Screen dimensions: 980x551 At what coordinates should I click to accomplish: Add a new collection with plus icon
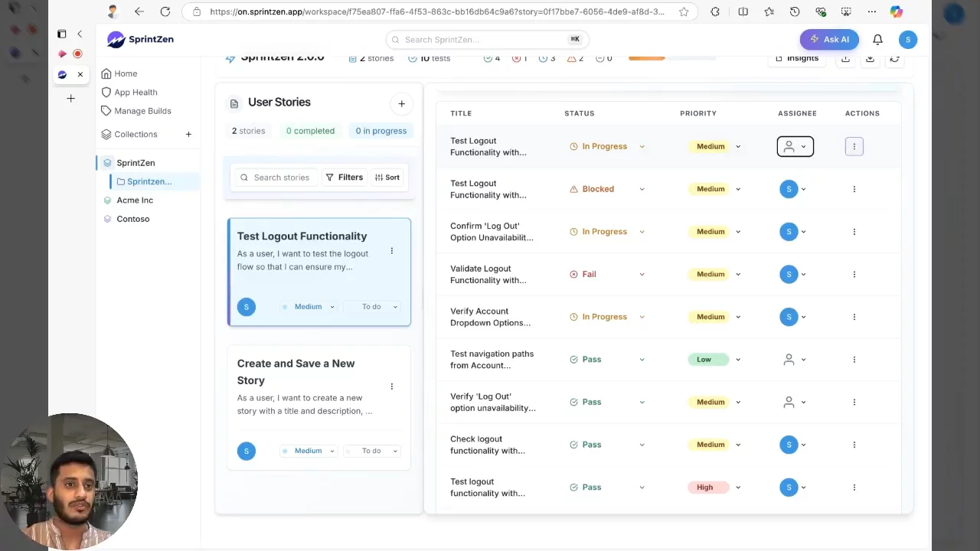(x=188, y=134)
